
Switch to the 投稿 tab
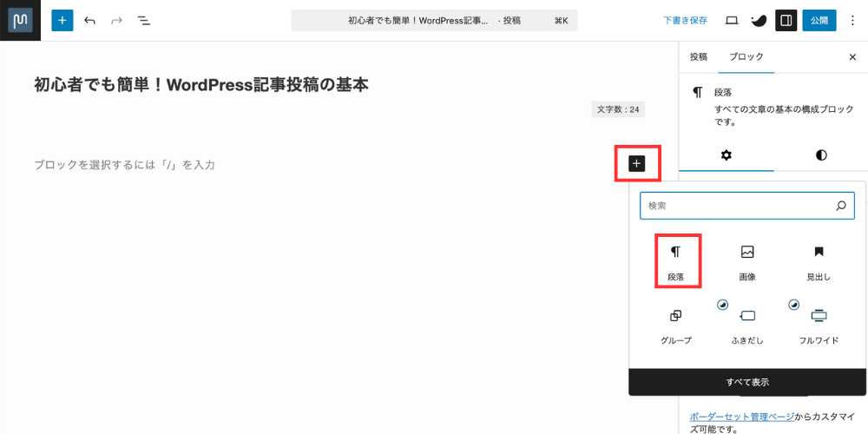699,56
